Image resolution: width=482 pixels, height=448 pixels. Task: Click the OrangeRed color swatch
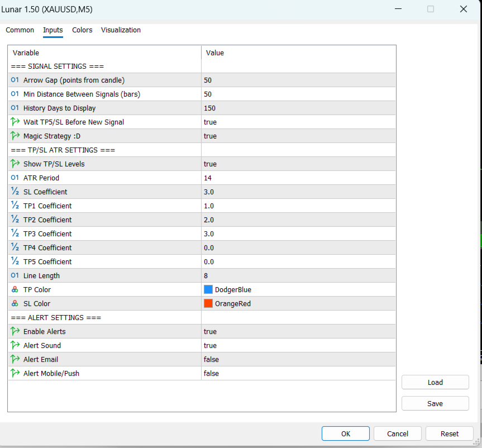pos(208,303)
